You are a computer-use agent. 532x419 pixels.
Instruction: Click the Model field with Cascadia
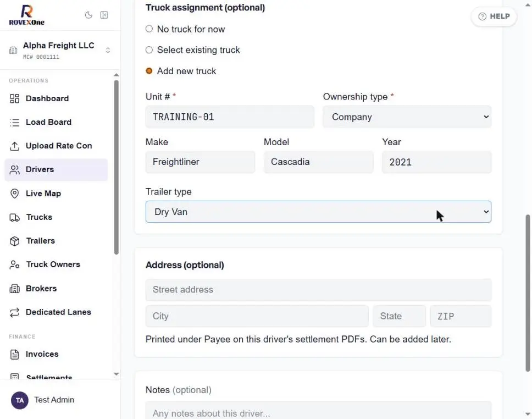click(318, 162)
